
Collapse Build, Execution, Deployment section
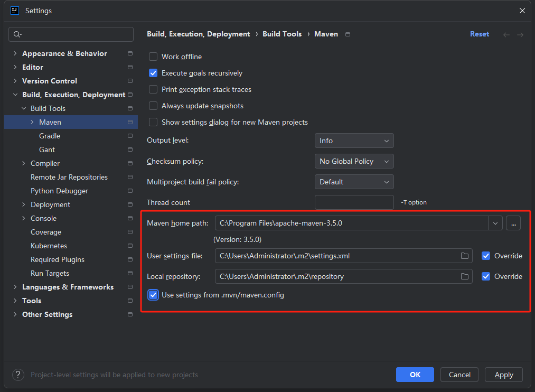click(15, 95)
